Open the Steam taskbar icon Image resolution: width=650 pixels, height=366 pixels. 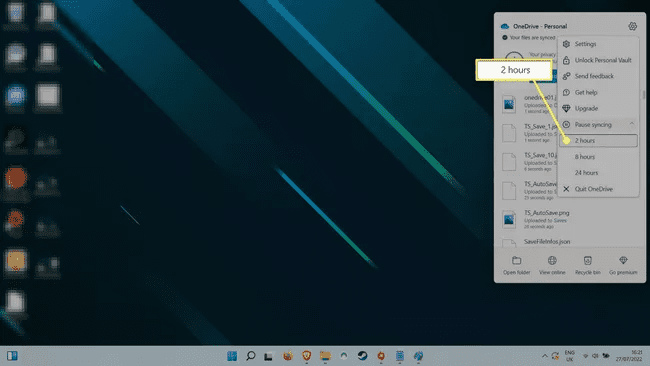pos(362,356)
